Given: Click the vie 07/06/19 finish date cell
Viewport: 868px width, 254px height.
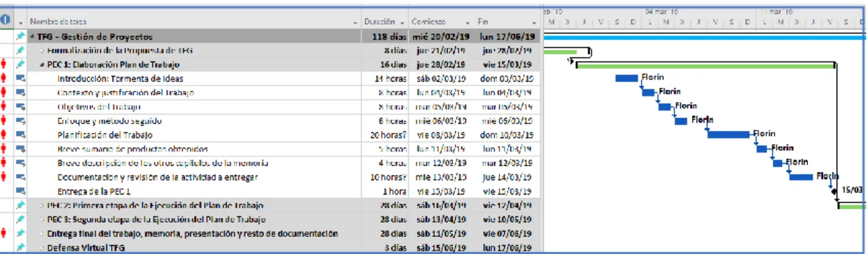Looking at the screenshot, I should pos(508,234).
